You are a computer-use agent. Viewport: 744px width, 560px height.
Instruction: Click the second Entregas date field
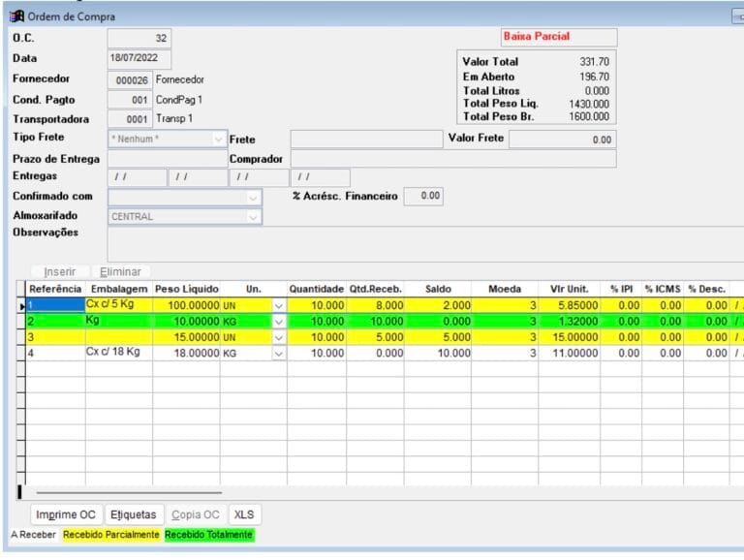click(x=199, y=177)
